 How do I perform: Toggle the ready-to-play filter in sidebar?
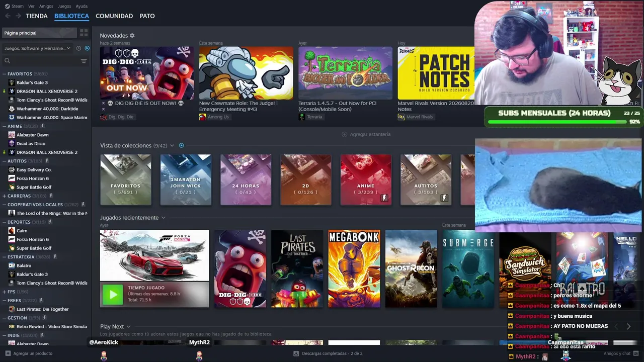pos(87,48)
